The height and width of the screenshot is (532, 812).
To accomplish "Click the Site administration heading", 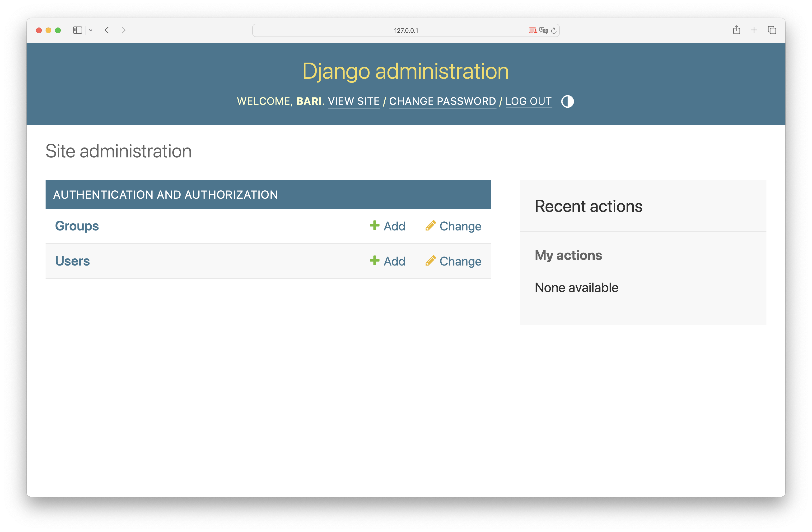I will [118, 151].
